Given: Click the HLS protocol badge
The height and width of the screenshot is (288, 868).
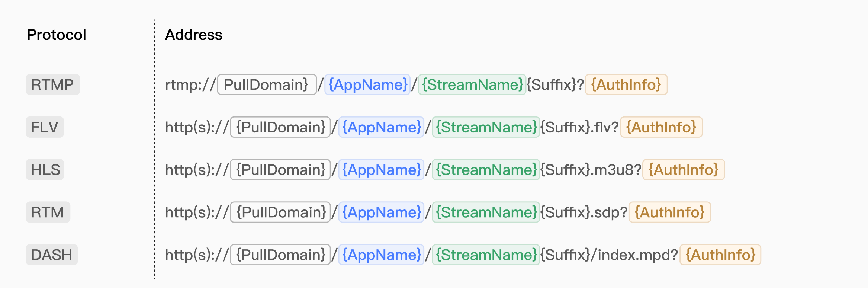Looking at the screenshot, I should pos(45,170).
